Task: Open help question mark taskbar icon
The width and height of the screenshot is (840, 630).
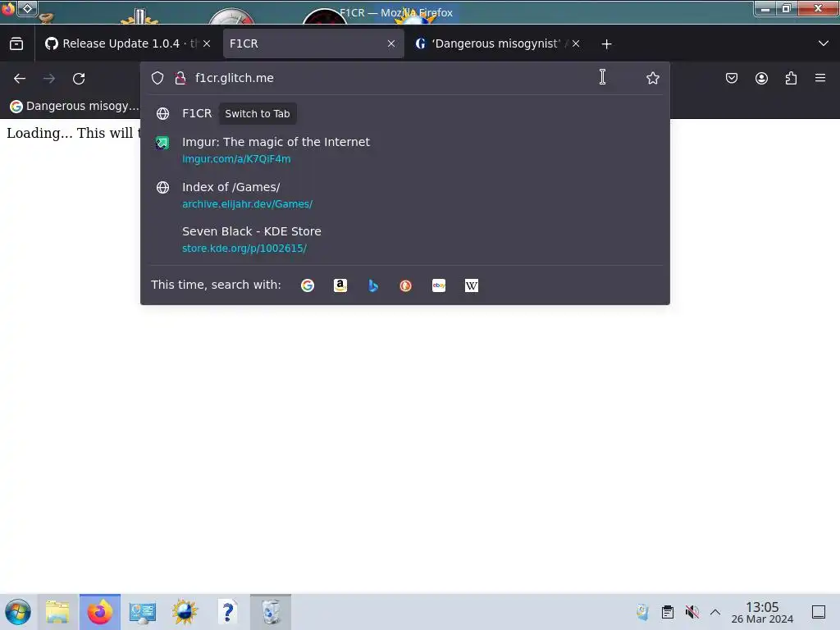Action: click(228, 612)
